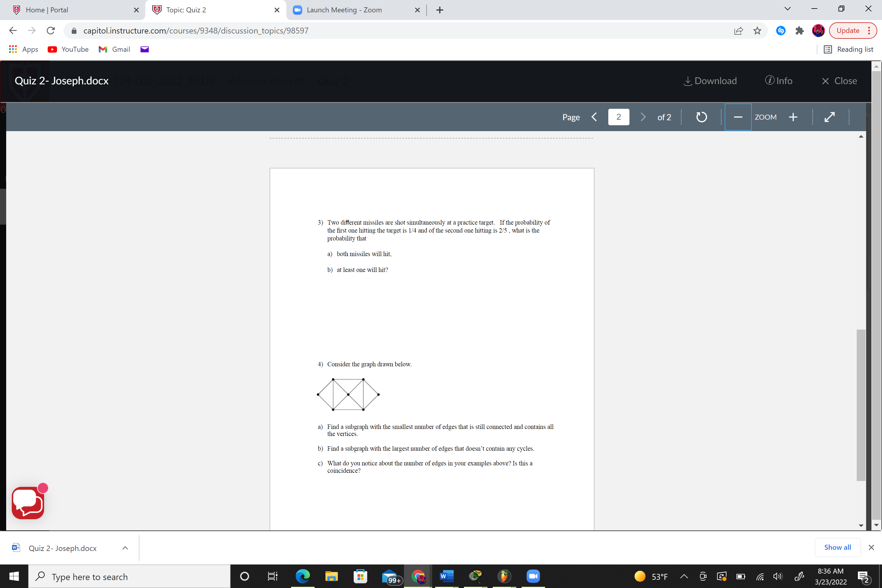The image size is (882, 588).
Task: Download the Quiz 2 document
Action: (710, 81)
